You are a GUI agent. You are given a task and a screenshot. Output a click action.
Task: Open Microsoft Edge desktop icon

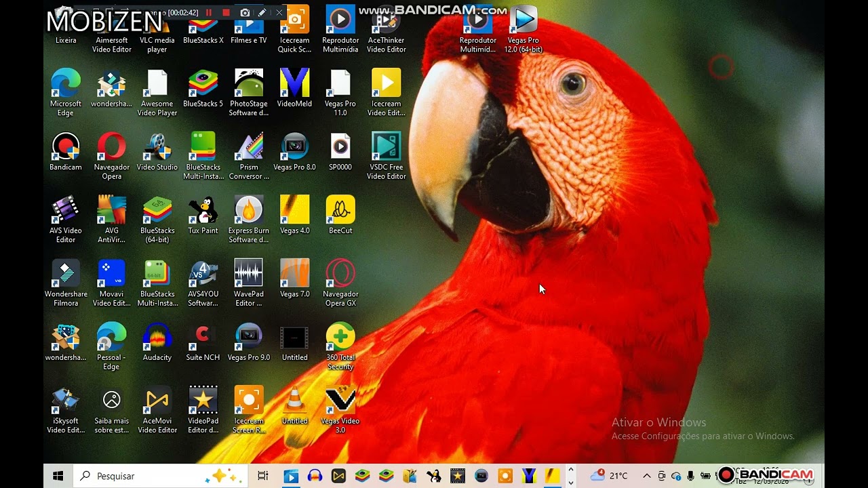click(66, 93)
